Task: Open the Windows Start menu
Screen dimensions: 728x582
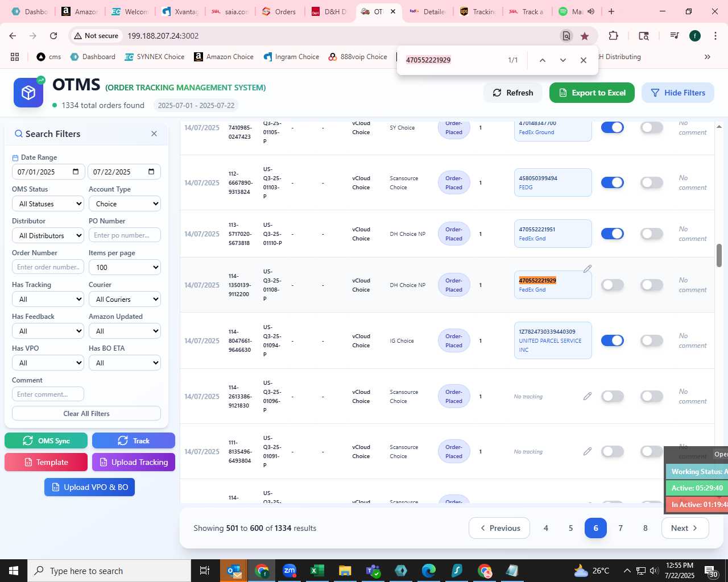Action: [x=14, y=571]
